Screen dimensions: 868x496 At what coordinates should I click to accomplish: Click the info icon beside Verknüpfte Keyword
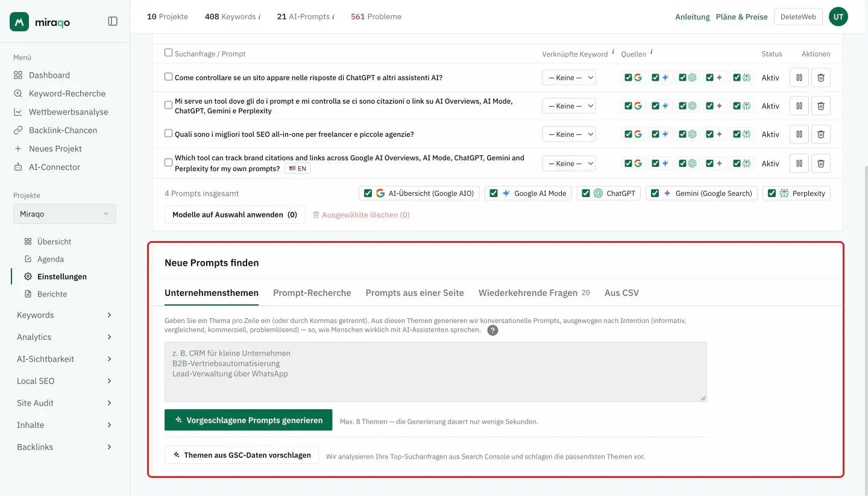pos(613,52)
